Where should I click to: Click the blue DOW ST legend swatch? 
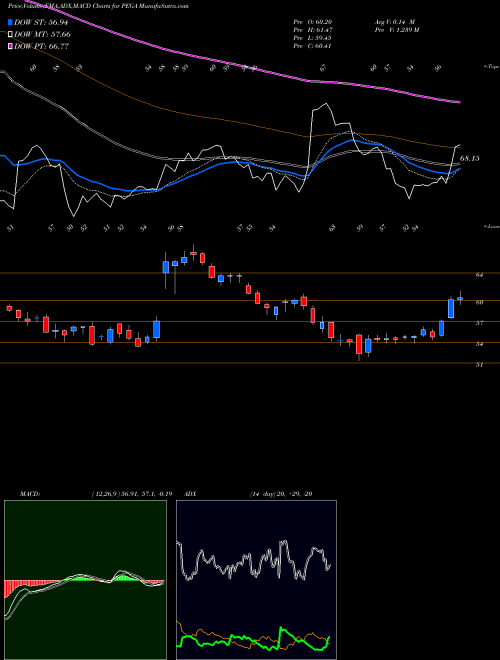point(10,22)
